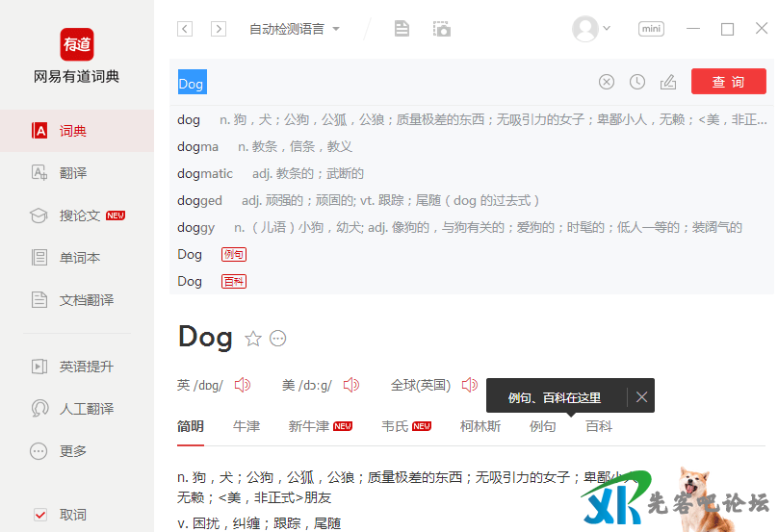The height and width of the screenshot is (532, 778).
Task: Click the screenshot translate camera icon
Action: coord(442,29)
